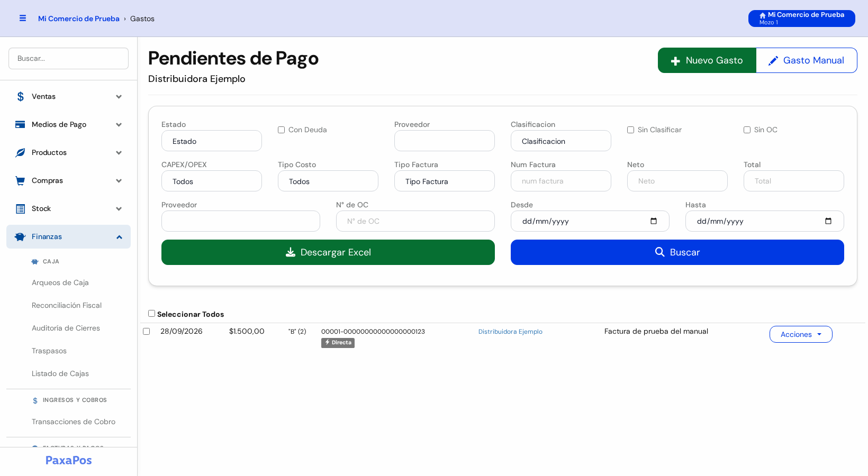Open the CAPEX/OPEX Todos dropdown

(x=212, y=181)
